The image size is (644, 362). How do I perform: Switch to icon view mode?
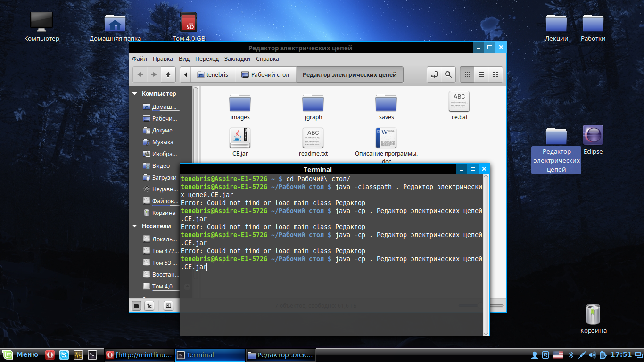(467, 74)
